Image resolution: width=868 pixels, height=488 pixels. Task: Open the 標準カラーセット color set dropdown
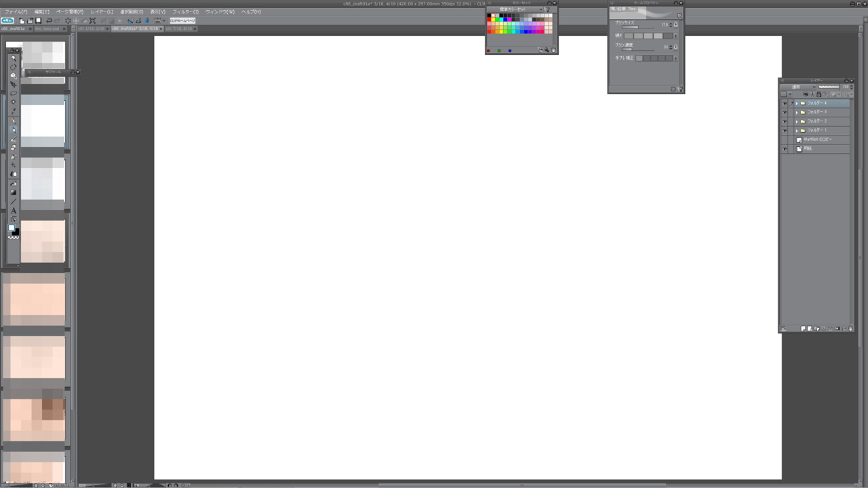pyautogui.click(x=515, y=9)
